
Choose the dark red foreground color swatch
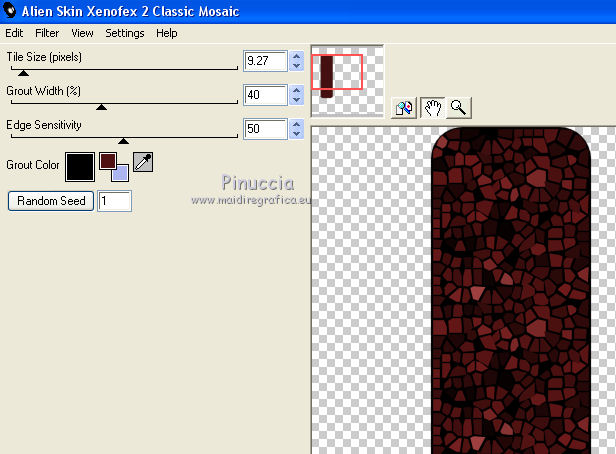tap(107, 161)
